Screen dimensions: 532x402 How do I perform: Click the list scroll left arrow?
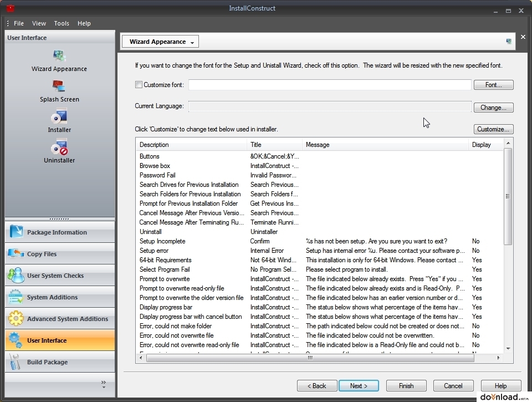pyautogui.click(x=141, y=358)
